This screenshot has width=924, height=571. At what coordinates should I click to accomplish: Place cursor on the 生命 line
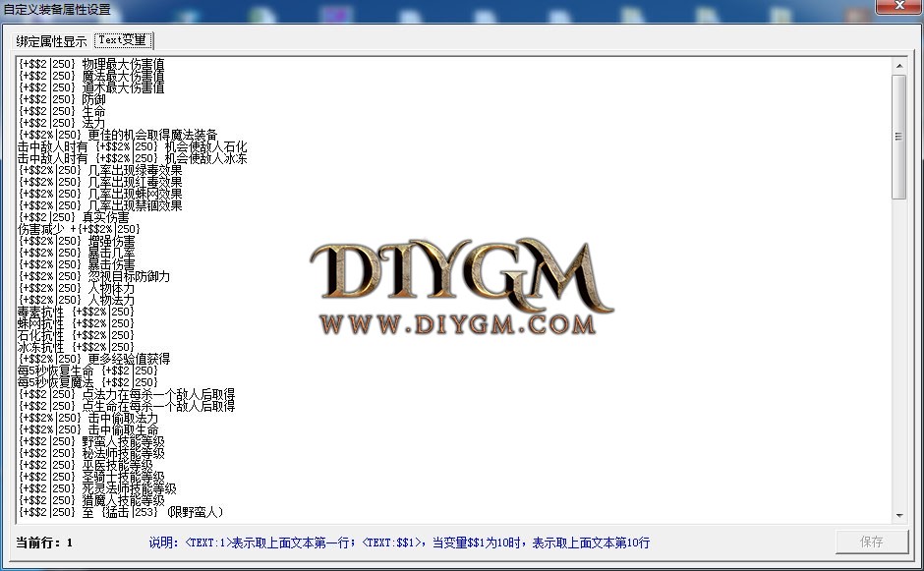pos(62,111)
